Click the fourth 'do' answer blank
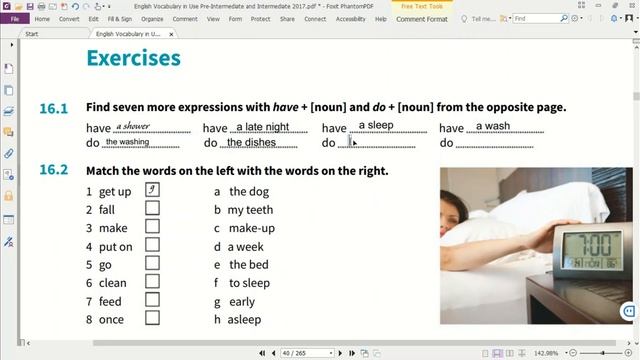The height and width of the screenshot is (360, 640). pos(495,142)
